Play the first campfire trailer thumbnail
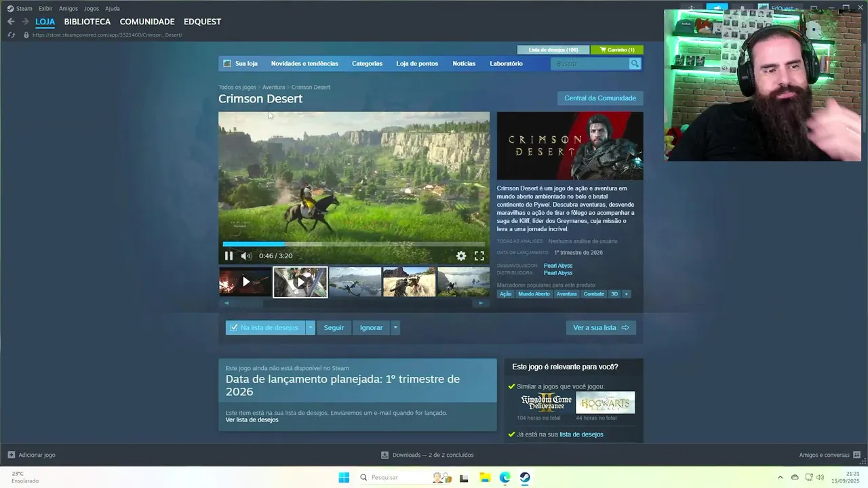The width and height of the screenshot is (868, 488). 245,282
